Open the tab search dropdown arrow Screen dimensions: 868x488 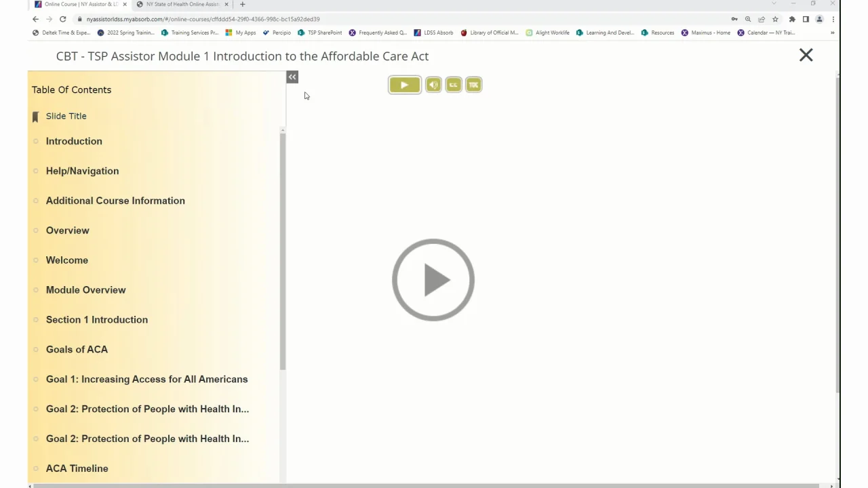(x=774, y=3)
